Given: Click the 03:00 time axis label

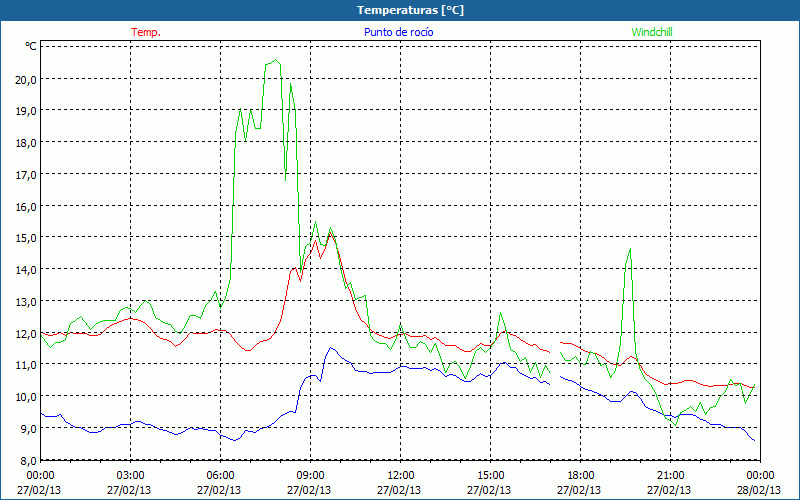Looking at the screenshot, I should [131, 476].
